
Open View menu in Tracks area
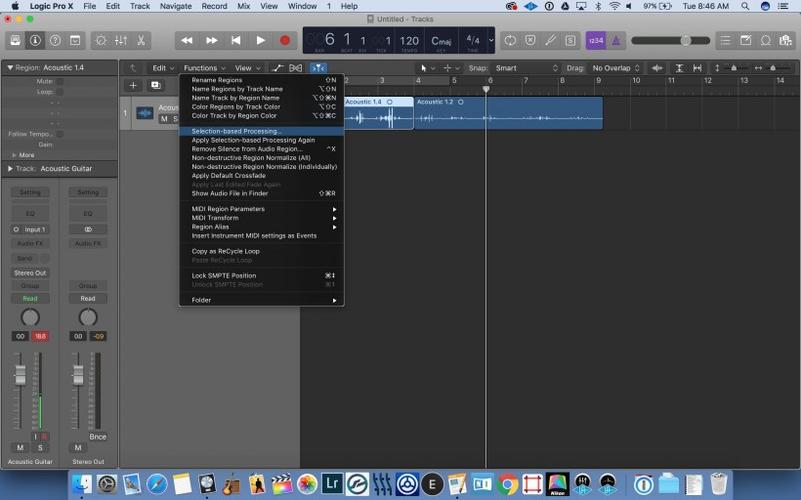247,68
